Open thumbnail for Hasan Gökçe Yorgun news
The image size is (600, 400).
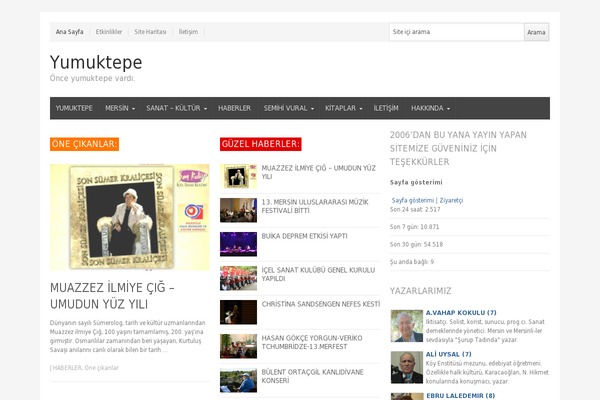pos(238,346)
